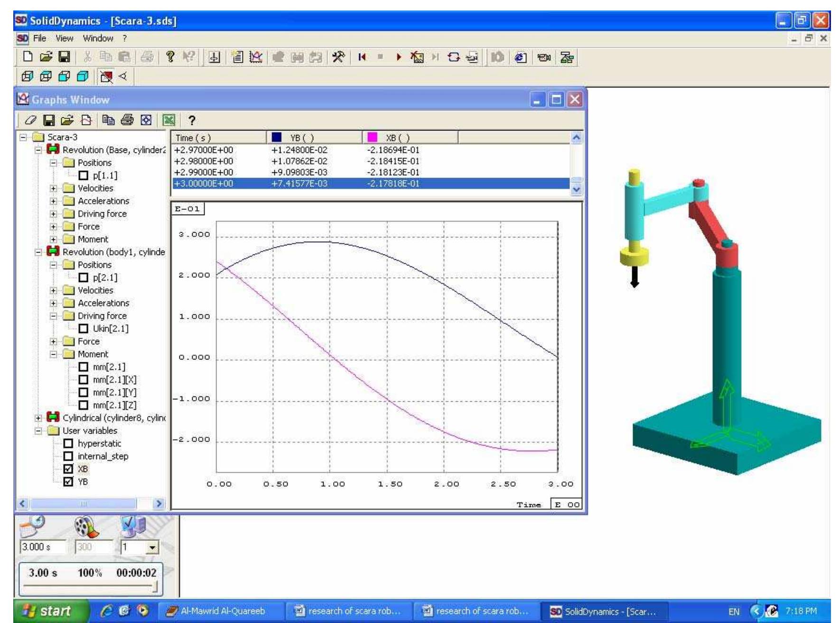
Task: Click the Windows start button
Action: pos(51,611)
